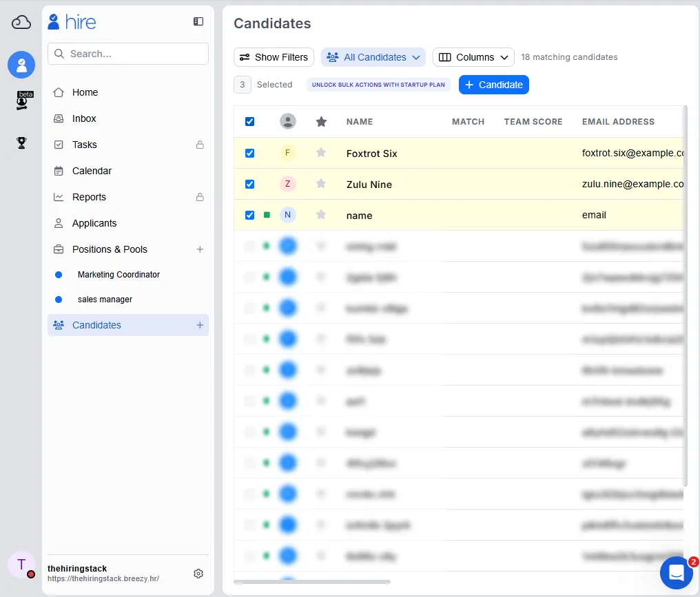Viewport: 700px width, 597px height.
Task: Uncheck the name row checkbox
Action: pyautogui.click(x=250, y=215)
